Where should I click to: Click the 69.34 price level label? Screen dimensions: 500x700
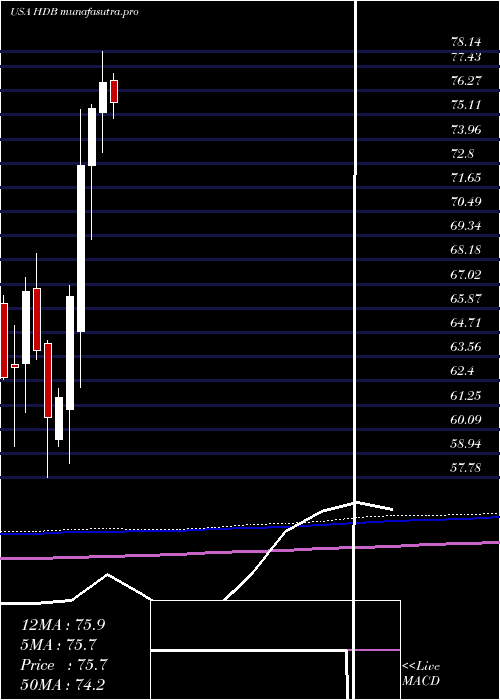466,226
